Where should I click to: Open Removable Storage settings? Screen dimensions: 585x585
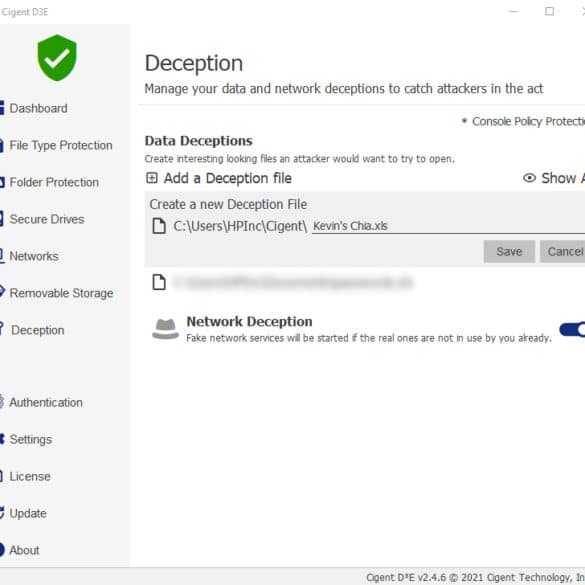click(61, 293)
